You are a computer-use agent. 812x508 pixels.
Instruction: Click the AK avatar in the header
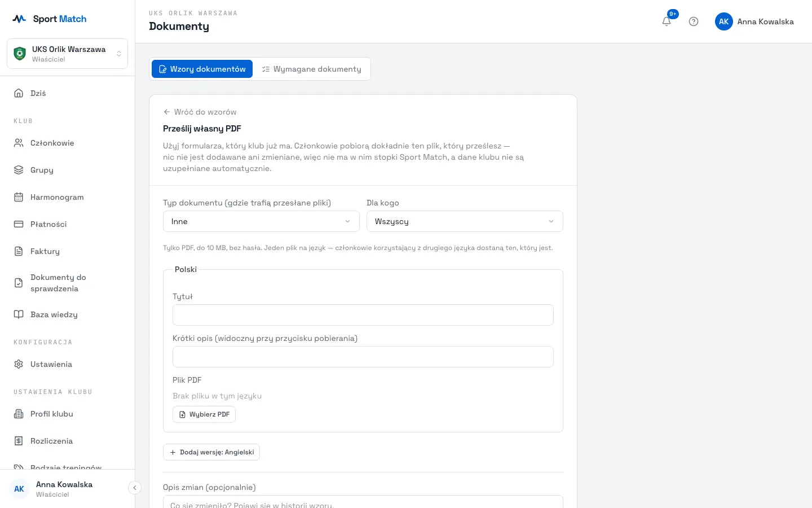pyautogui.click(x=724, y=21)
